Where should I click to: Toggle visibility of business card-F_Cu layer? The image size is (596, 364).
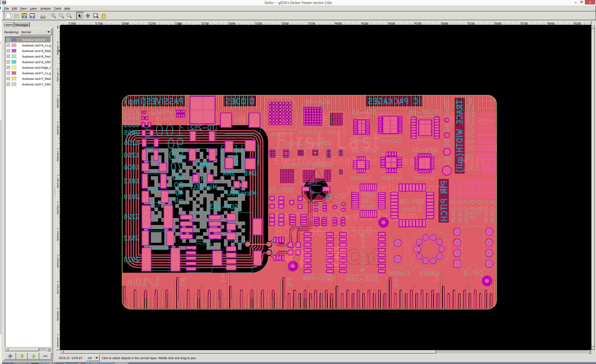coord(8,73)
